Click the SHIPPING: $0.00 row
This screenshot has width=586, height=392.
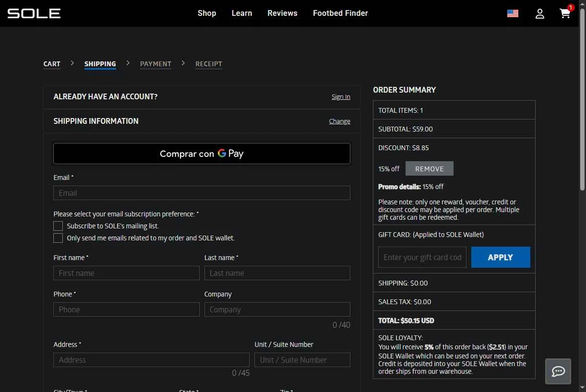coord(454,283)
